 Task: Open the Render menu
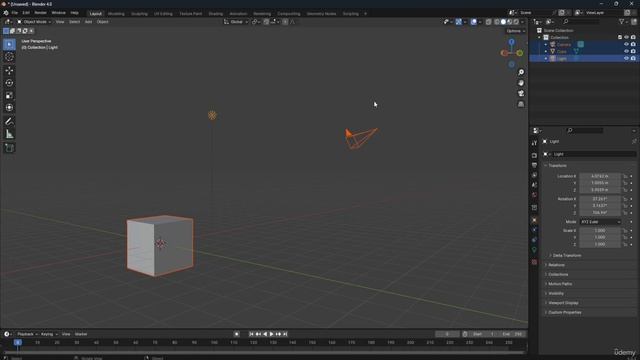click(x=40, y=13)
